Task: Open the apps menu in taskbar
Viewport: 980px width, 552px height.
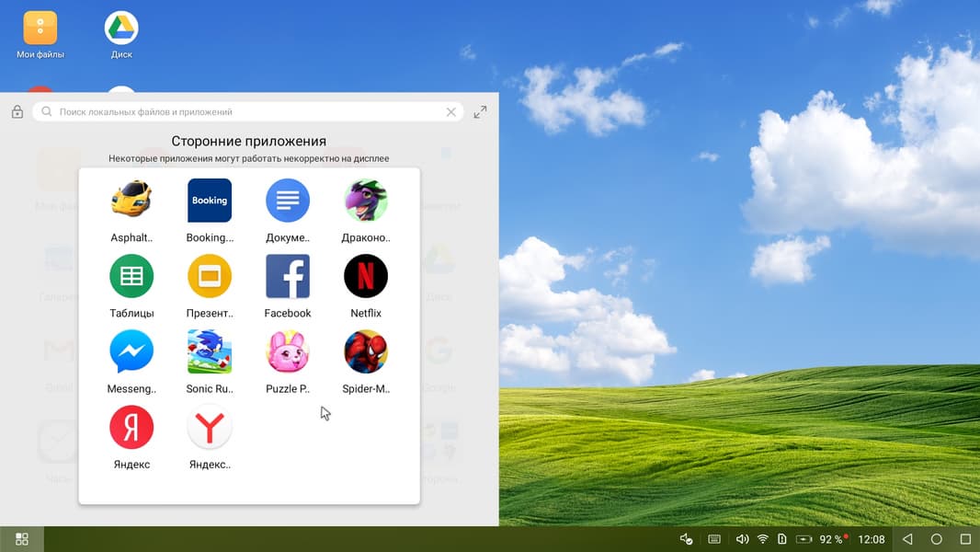Action: (22, 539)
